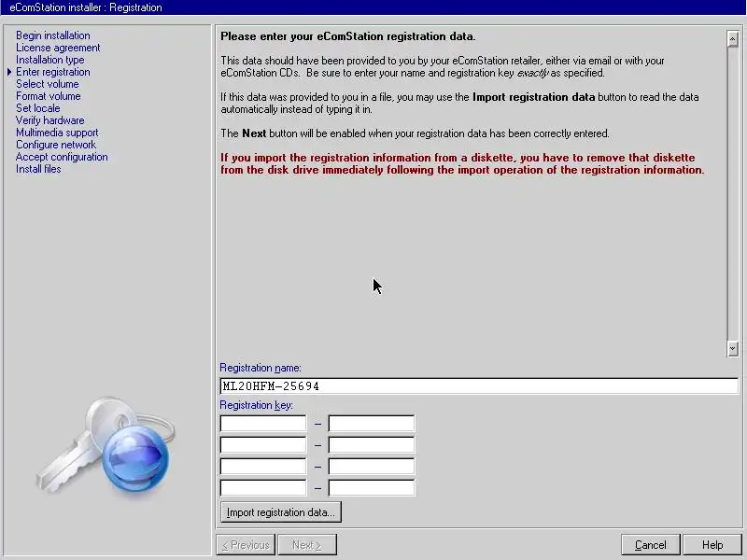Click the scroll up arrow in instructions pane
Viewport: 747px width, 560px height.
point(733,38)
